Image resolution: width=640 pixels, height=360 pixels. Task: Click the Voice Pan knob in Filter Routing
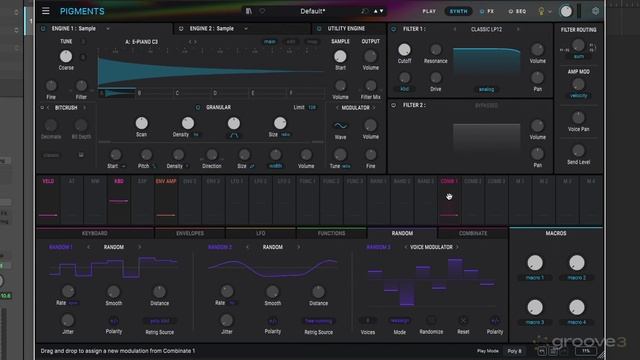[578, 118]
